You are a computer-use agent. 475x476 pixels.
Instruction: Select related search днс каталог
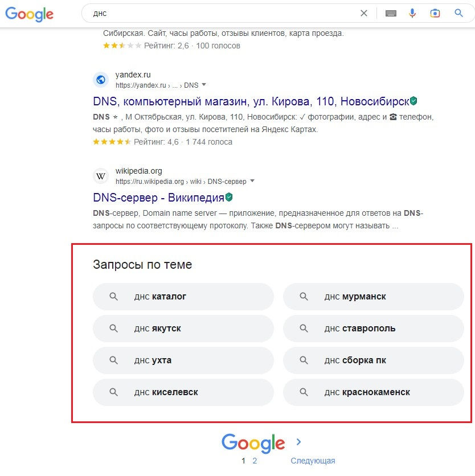(183, 297)
